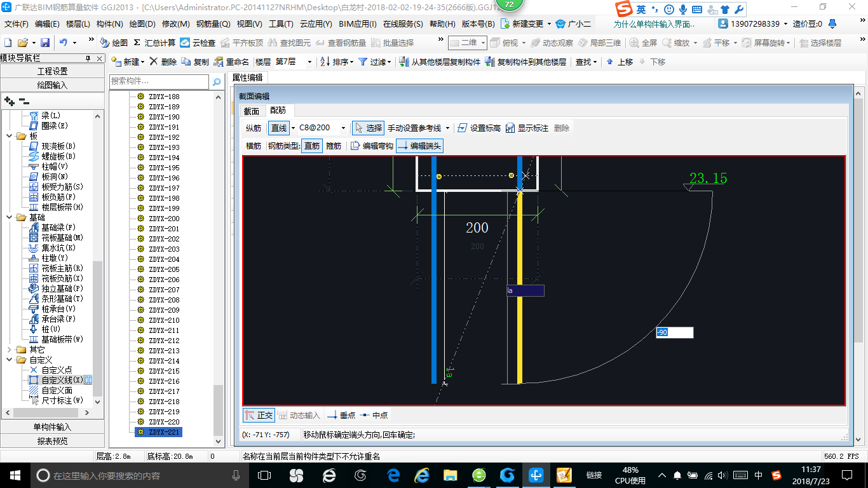The image size is (868, 488).
Task: Select 纵筋 longitudinal bar option
Action: [x=254, y=128]
